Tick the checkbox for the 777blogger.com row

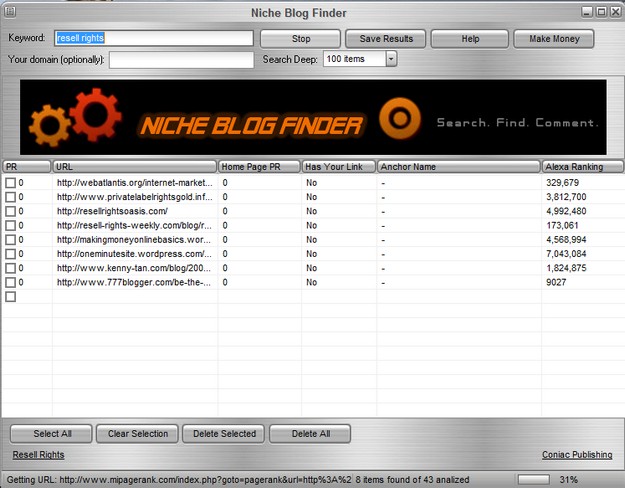(x=11, y=283)
